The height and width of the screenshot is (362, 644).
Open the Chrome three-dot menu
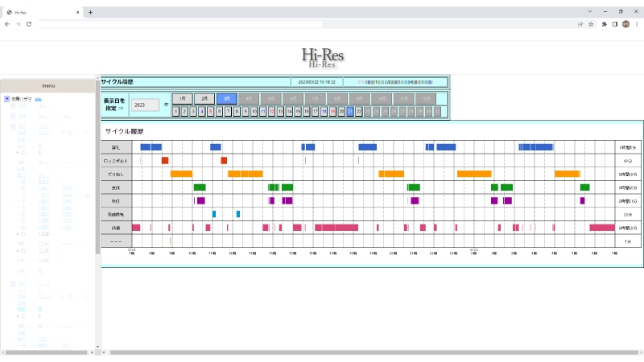click(636, 24)
